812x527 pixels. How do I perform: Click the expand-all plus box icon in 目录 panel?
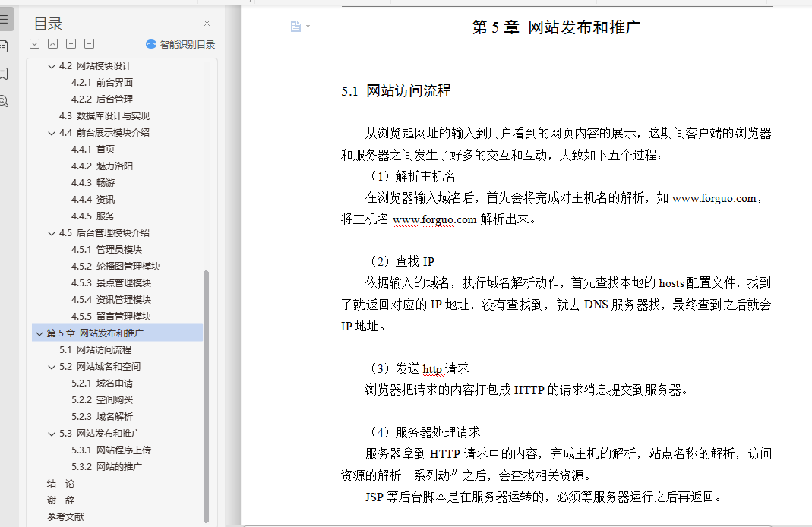click(x=71, y=44)
